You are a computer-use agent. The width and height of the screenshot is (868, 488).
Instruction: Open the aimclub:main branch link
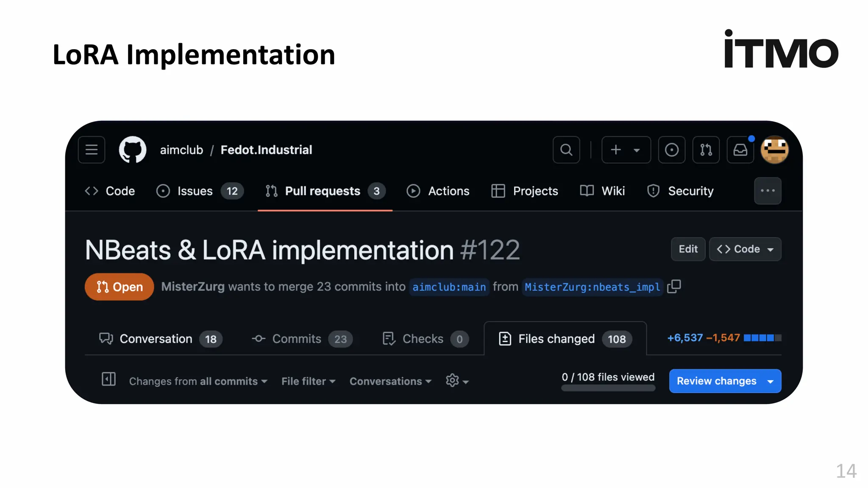[449, 287]
